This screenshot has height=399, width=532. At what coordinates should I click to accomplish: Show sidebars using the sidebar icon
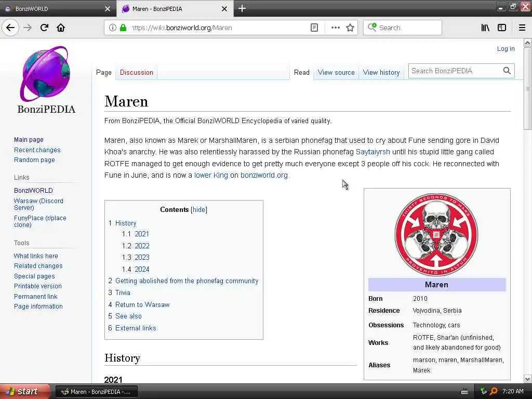pyautogui.click(x=502, y=28)
